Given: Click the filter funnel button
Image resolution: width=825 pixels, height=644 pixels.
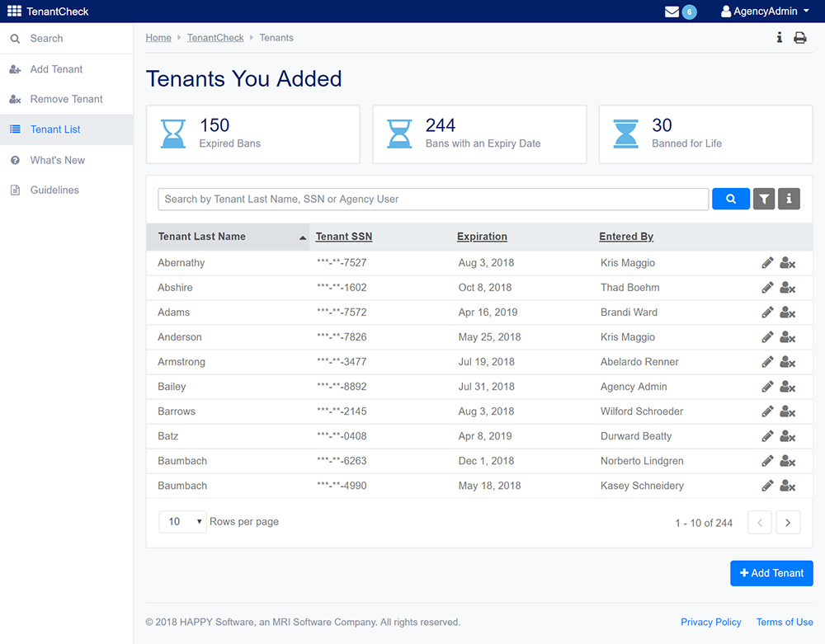Looking at the screenshot, I should coord(764,199).
